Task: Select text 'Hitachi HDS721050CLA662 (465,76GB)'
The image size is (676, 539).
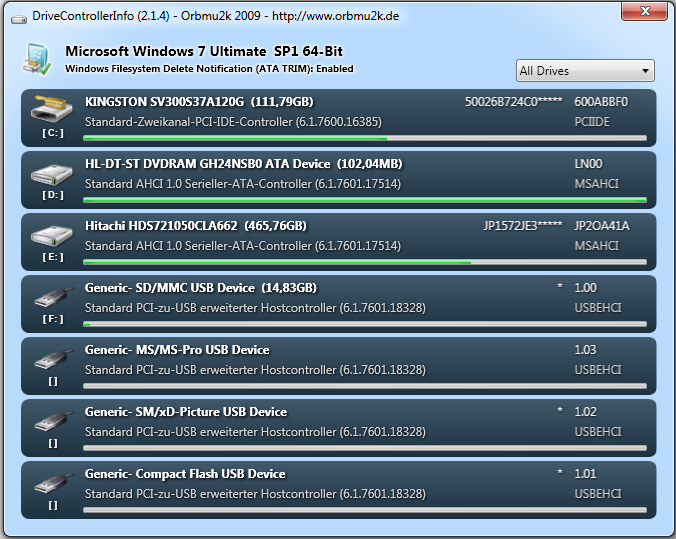Action: pos(196,226)
